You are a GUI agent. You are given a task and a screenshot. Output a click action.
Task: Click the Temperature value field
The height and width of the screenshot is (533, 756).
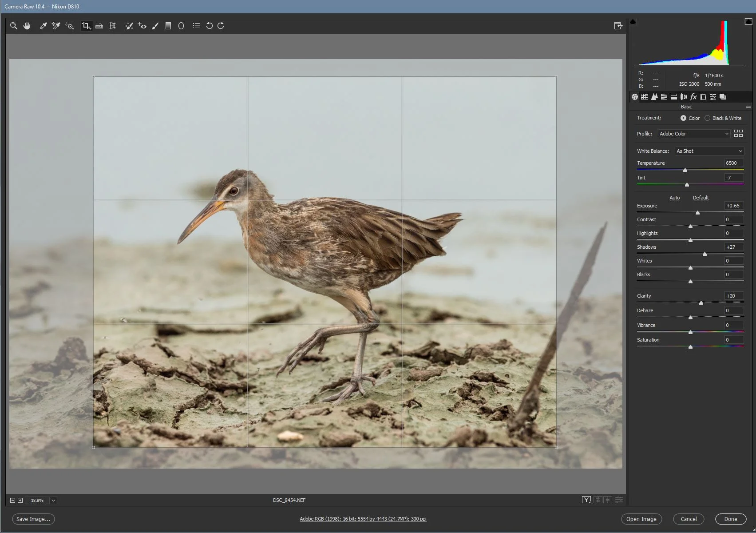733,163
